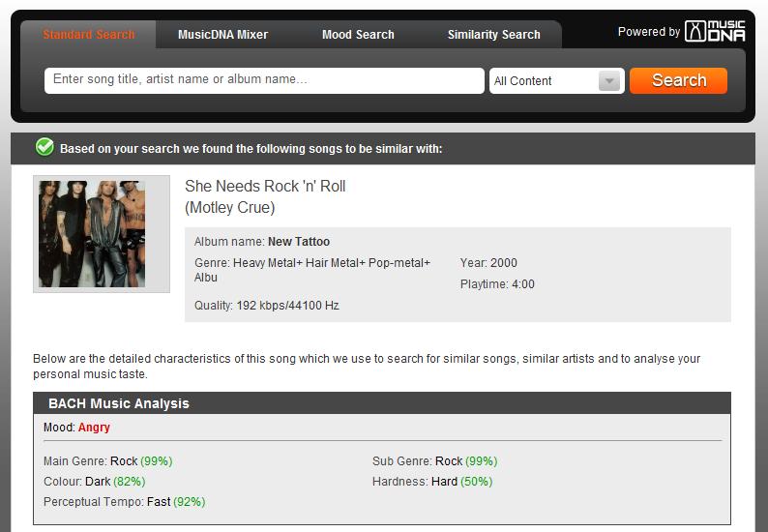The height and width of the screenshot is (532, 768).
Task: Click the Hardness Hard 50% value
Action: coord(462,482)
